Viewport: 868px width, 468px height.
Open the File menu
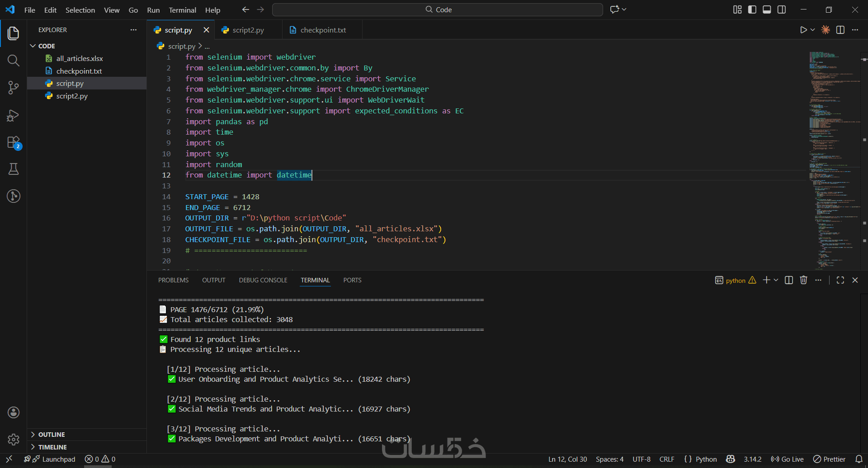pyautogui.click(x=30, y=10)
